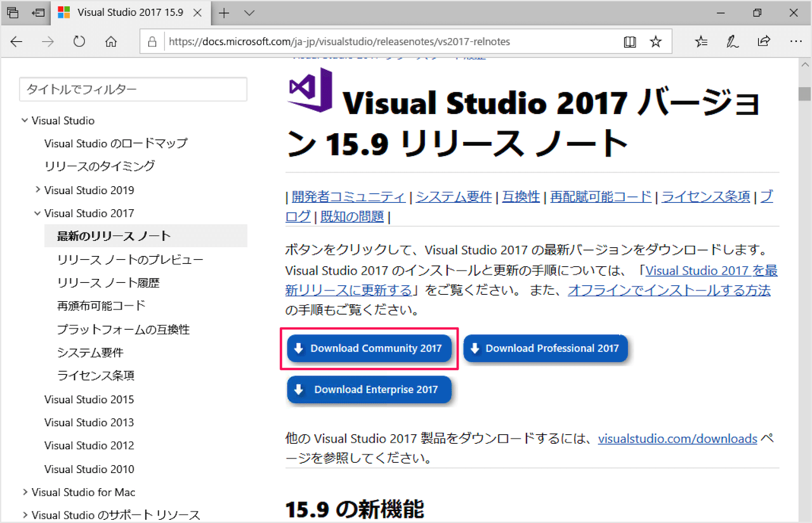Collapse the Visual Studio tree node

(25, 120)
